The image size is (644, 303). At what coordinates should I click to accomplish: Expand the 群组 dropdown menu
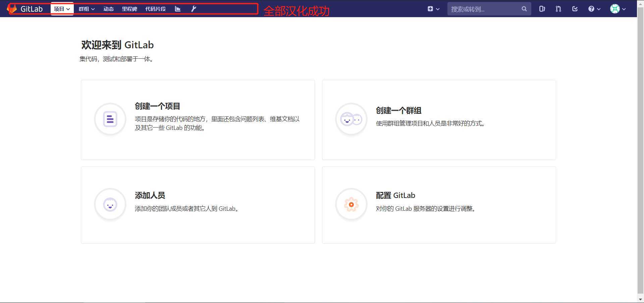click(x=87, y=9)
